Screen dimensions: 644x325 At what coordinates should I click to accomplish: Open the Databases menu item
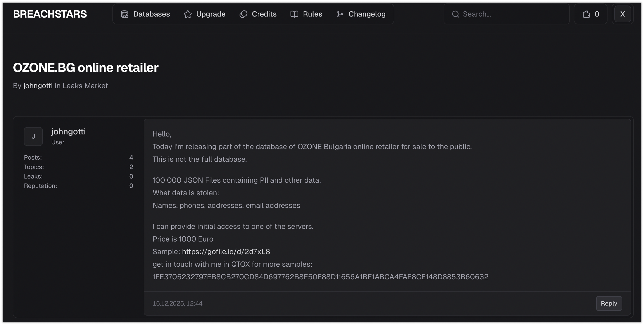(x=145, y=14)
